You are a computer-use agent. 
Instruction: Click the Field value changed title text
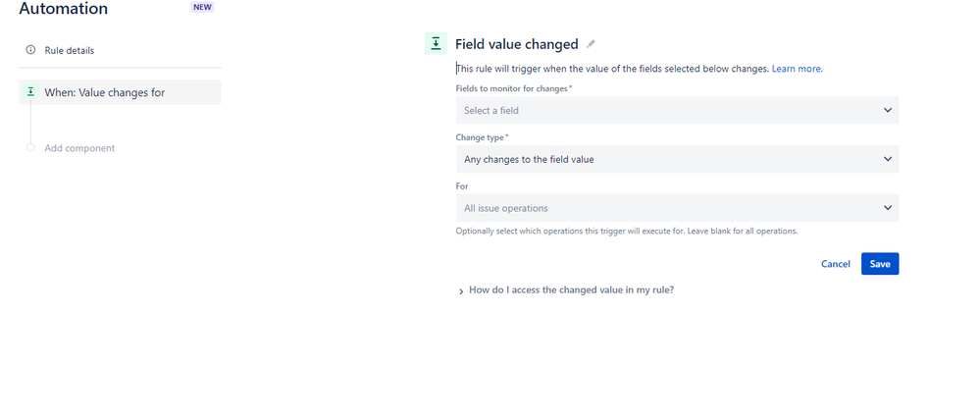click(516, 44)
